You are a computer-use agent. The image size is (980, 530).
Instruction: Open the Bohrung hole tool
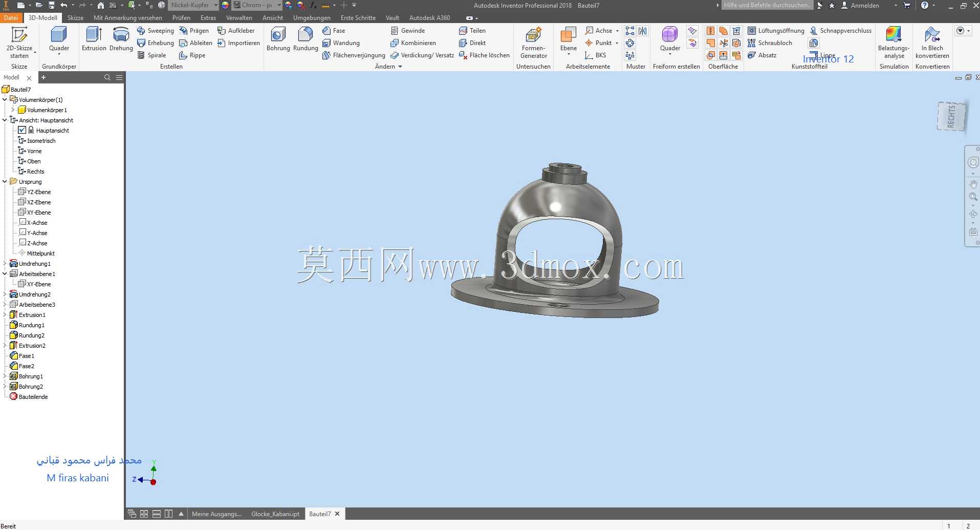(x=278, y=39)
